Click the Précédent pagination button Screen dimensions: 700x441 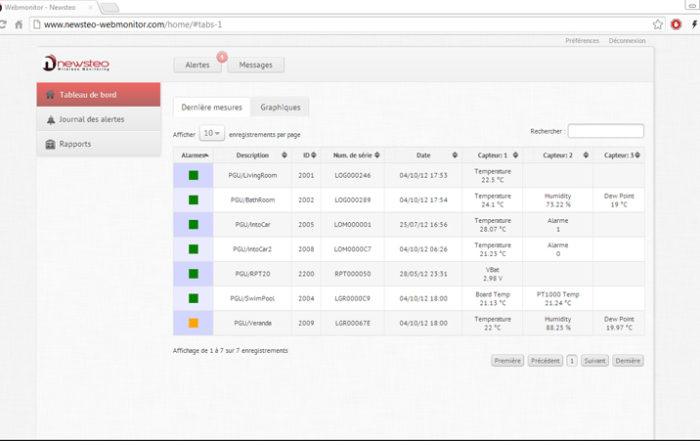click(x=545, y=361)
